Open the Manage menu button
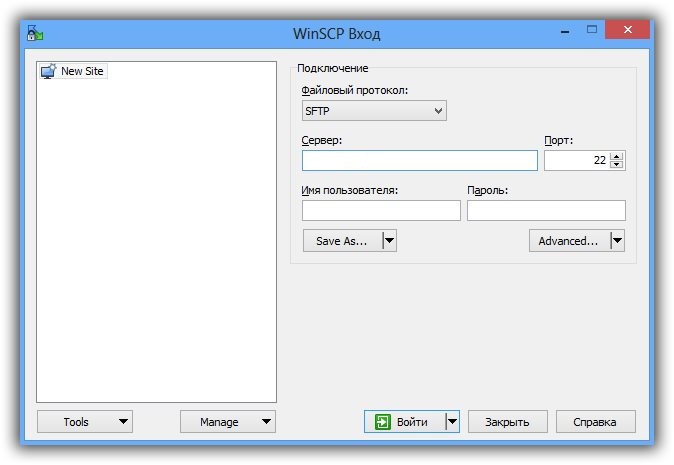The width and height of the screenshot is (674, 465). pos(228,422)
